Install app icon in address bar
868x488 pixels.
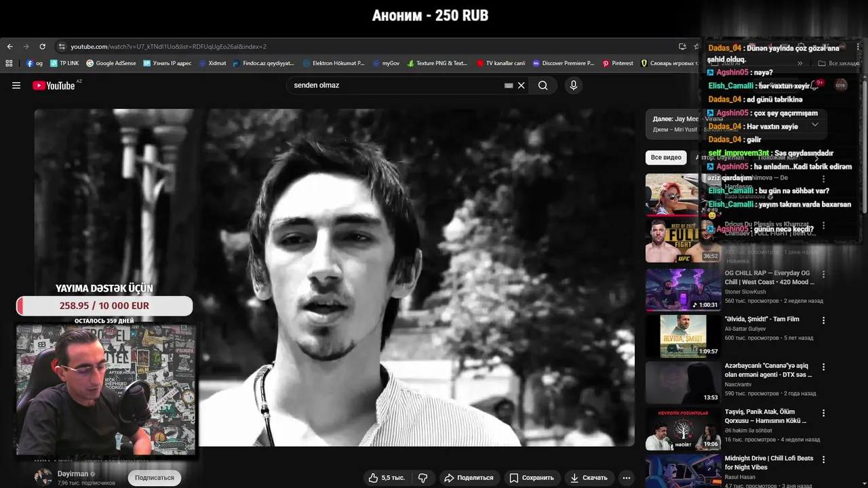(682, 47)
